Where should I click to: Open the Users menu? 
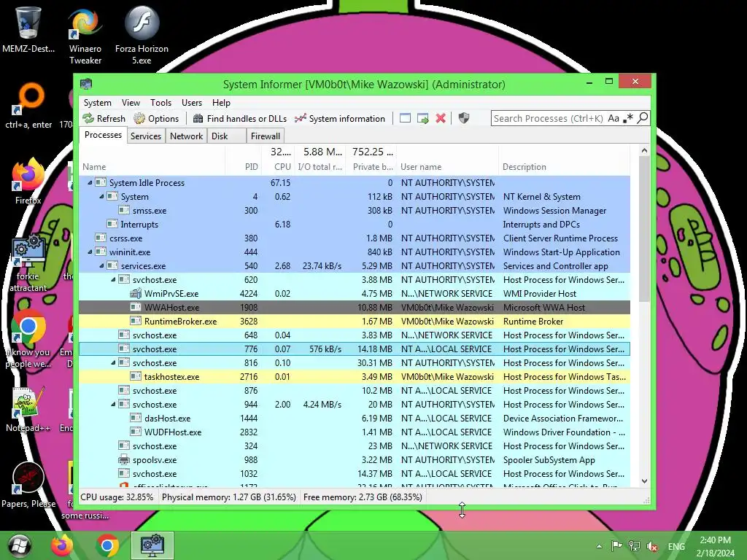point(192,103)
